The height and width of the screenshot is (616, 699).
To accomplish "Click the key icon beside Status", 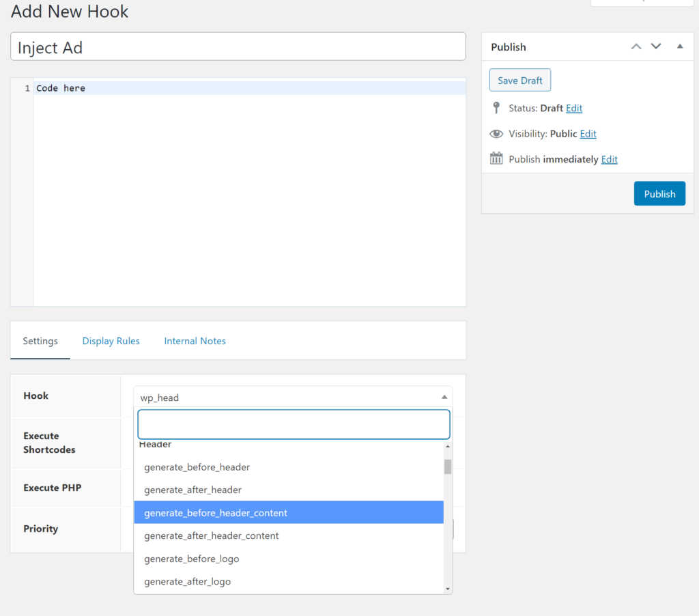I will coord(496,107).
